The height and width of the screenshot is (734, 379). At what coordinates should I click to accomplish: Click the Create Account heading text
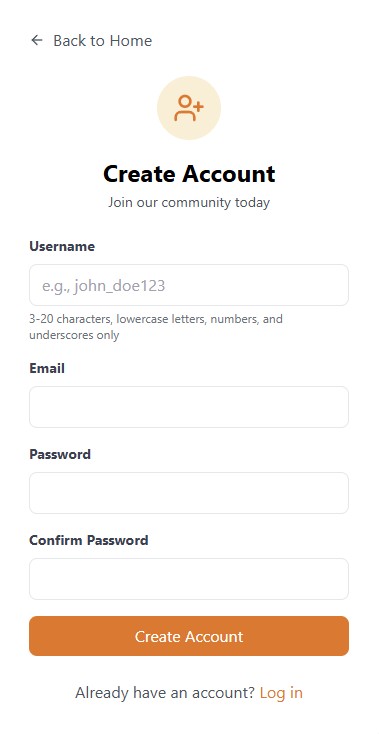[189, 174]
